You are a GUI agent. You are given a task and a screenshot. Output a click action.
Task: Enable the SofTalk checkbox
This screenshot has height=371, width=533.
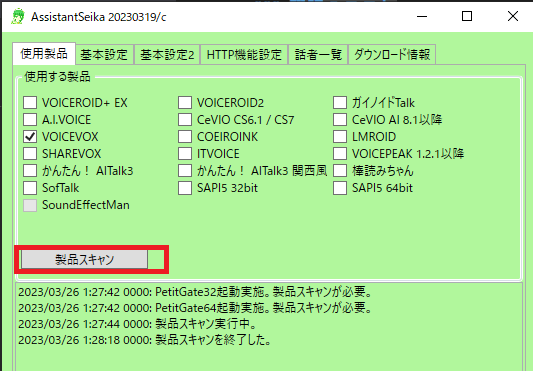pyautogui.click(x=30, y=187)
